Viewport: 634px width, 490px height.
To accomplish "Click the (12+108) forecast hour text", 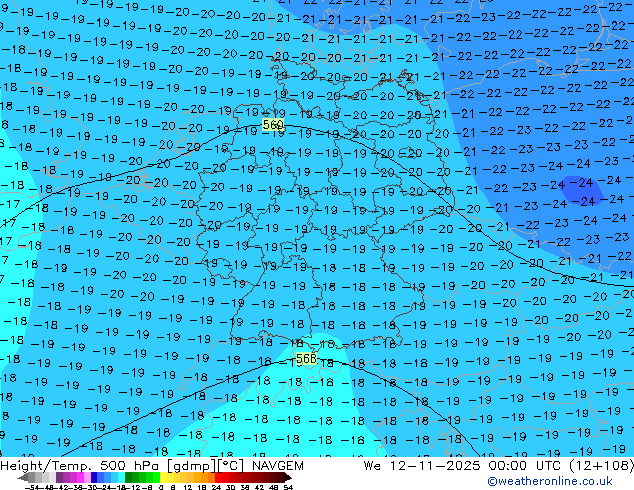I will click(601, 466).
